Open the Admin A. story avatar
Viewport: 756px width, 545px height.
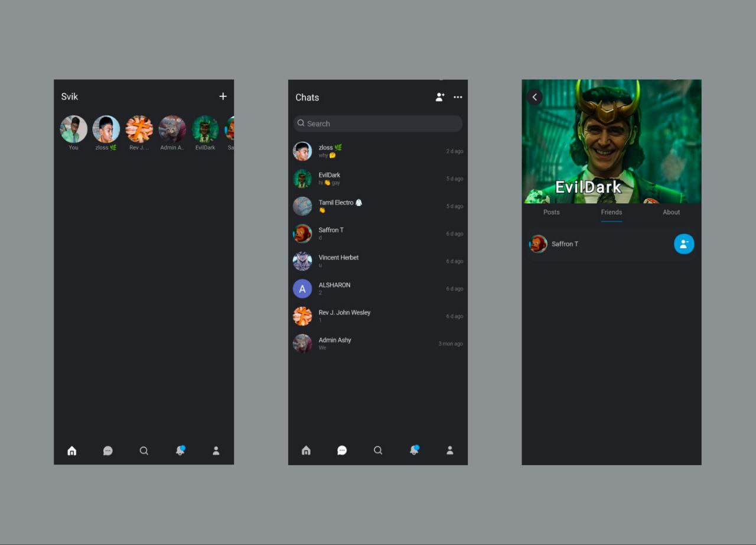click(172, 129)
